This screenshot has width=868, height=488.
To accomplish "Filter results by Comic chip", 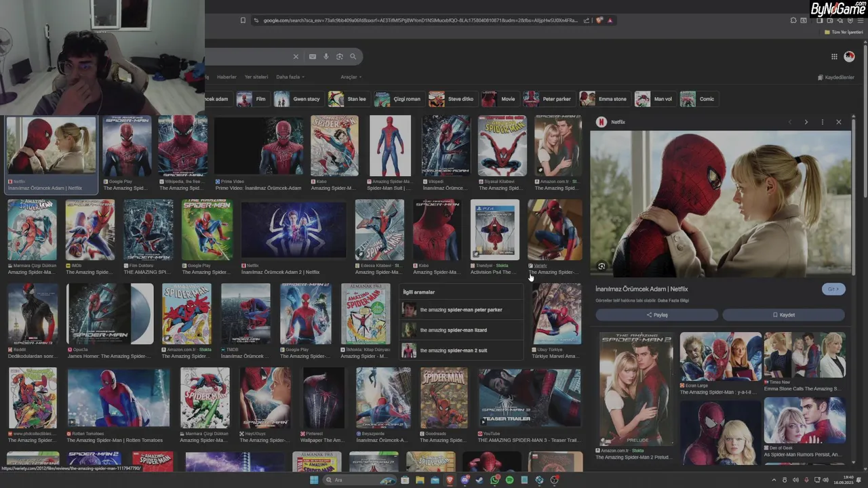I will point(698,99).
